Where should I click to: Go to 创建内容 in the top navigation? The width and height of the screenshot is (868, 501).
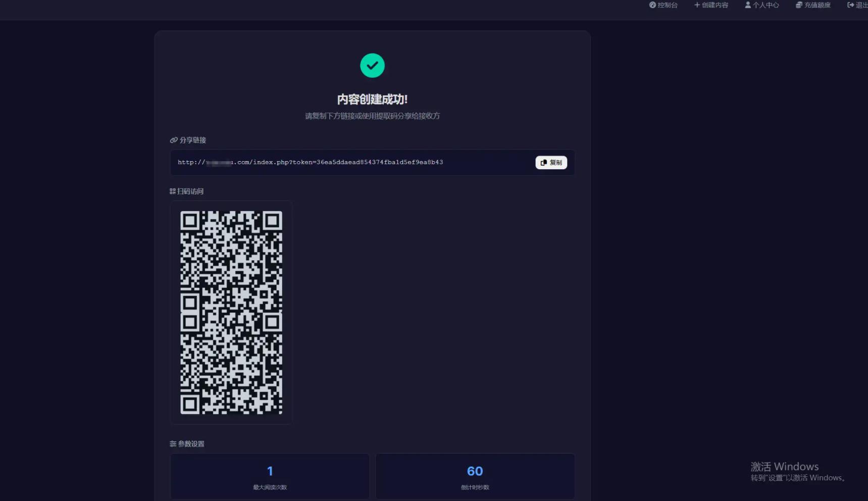pyautogui.click(x=711, y=5)
